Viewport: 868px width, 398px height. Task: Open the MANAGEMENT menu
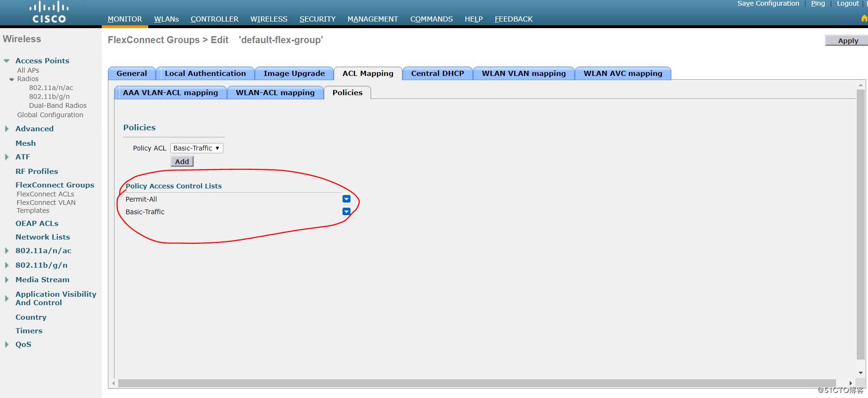point(373,19)
